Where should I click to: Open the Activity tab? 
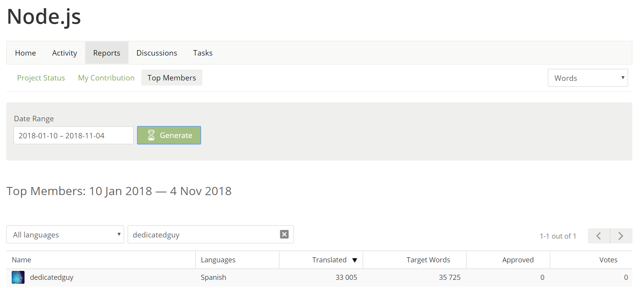tap(65, 53)
